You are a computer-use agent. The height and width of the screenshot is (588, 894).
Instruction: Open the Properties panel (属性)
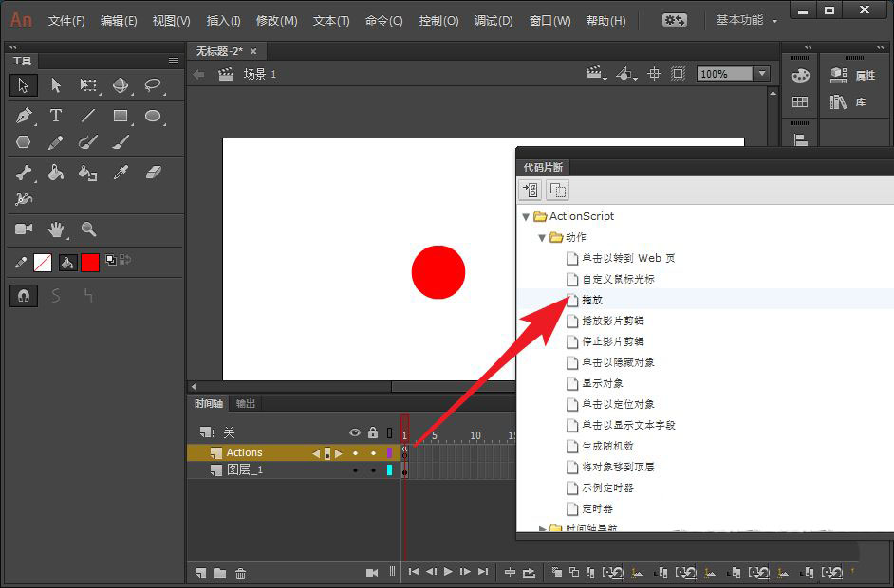click(852, 75)
